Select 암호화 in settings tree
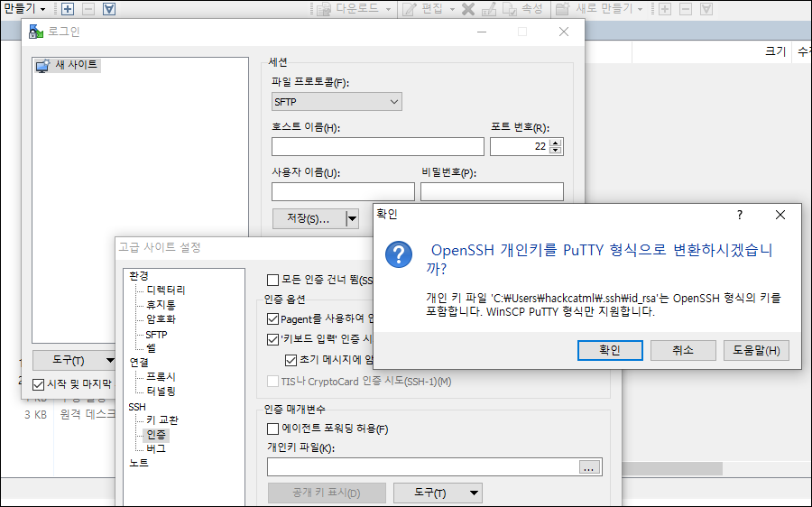This screenshot has width=812, height=507. pyautogui.click(x=161, y=319)
